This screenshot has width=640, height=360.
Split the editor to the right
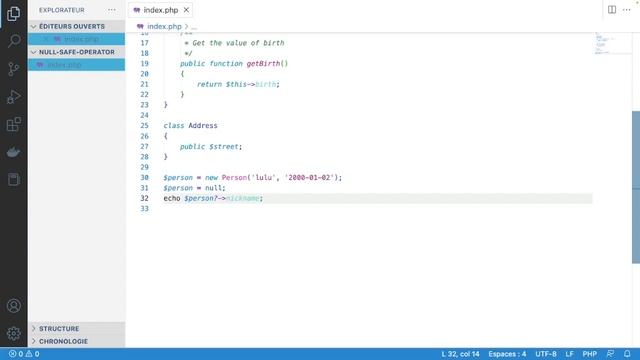pyautogui.click(x=611, y=10)
